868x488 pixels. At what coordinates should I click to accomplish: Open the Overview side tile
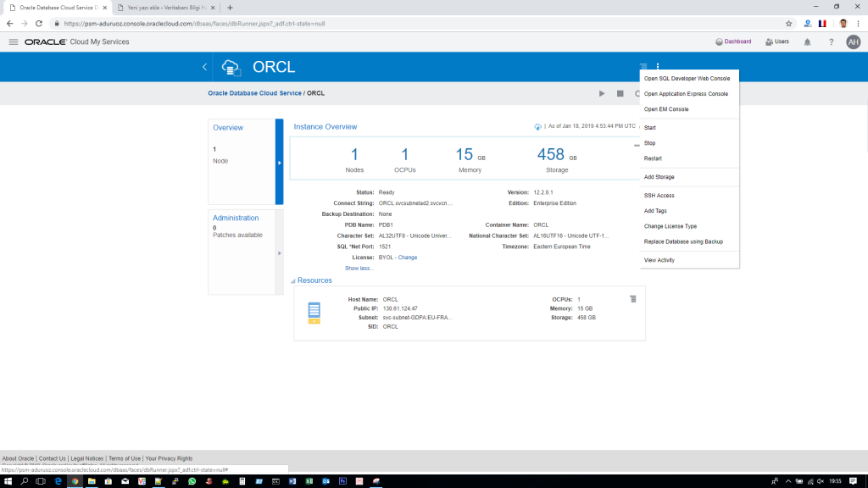pos(242,162)
